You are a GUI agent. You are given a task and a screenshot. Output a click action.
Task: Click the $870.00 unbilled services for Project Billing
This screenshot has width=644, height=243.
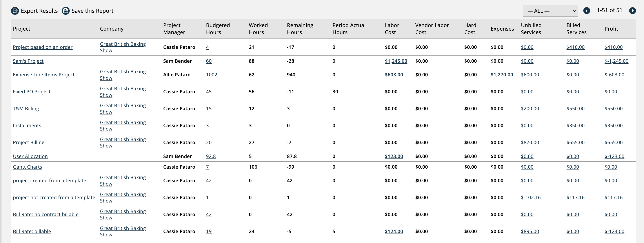coord(530,142)
